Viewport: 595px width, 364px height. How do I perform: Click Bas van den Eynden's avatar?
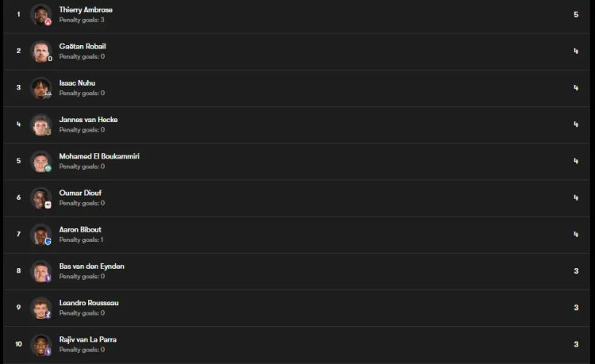click(x=40, y=271)
